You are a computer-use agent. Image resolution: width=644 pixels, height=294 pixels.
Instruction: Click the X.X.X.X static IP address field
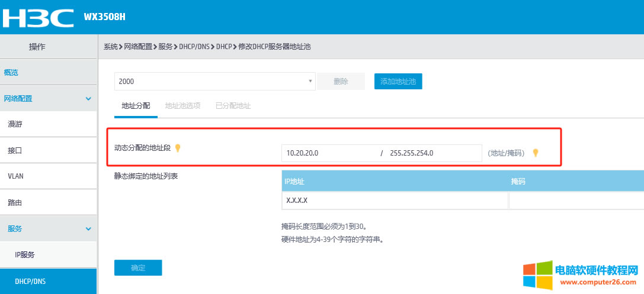click(x=394, y=201)
